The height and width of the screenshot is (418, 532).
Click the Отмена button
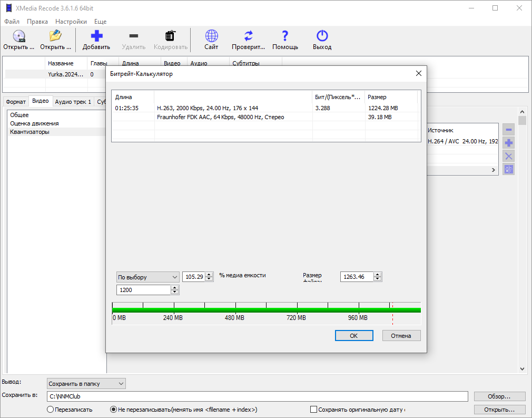coord(401,335)
